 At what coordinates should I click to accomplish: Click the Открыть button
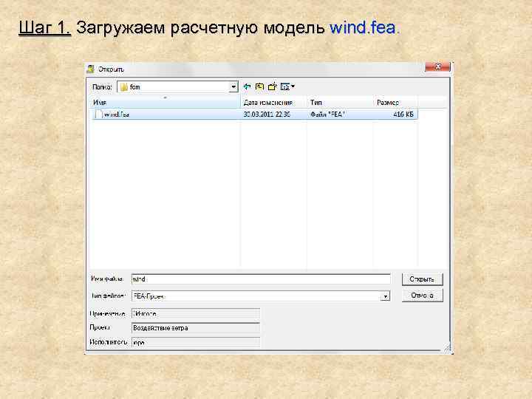tap(422, 279)
